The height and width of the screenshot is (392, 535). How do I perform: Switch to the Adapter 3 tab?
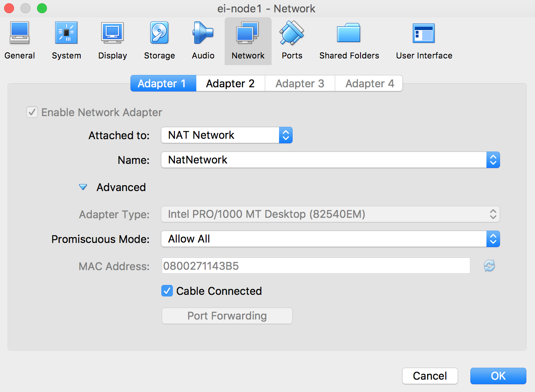point(300,83)
